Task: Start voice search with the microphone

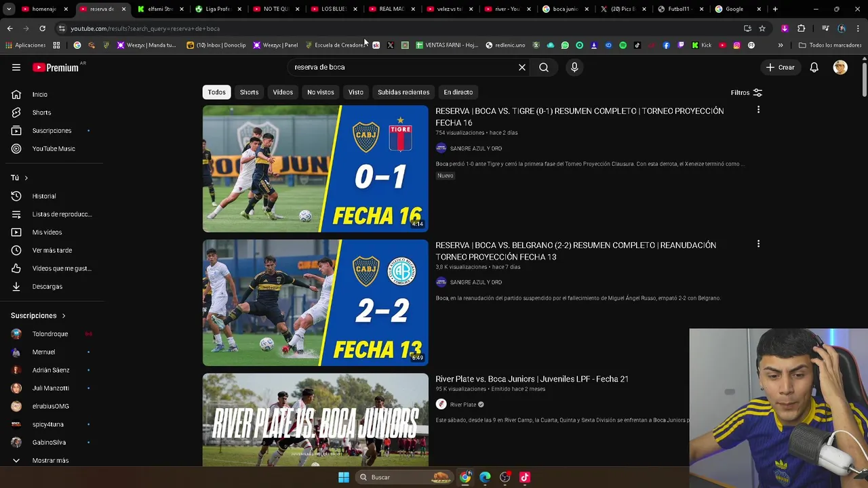Action: click(574, 67)
